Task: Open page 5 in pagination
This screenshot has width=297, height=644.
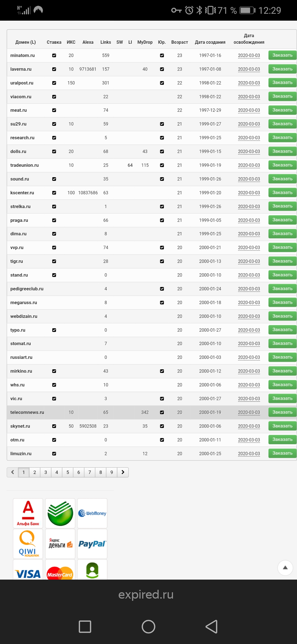Action: (x=68, y=472)
